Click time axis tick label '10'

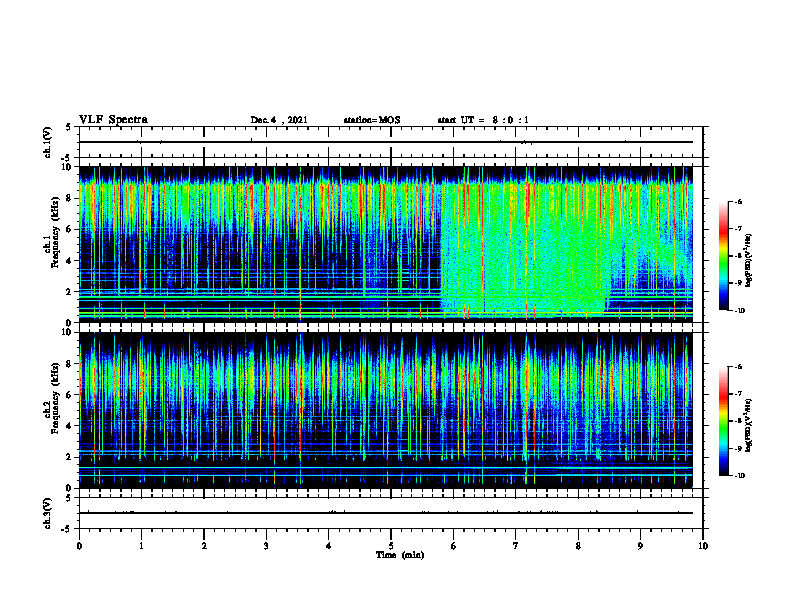click(x=703, y=546)
